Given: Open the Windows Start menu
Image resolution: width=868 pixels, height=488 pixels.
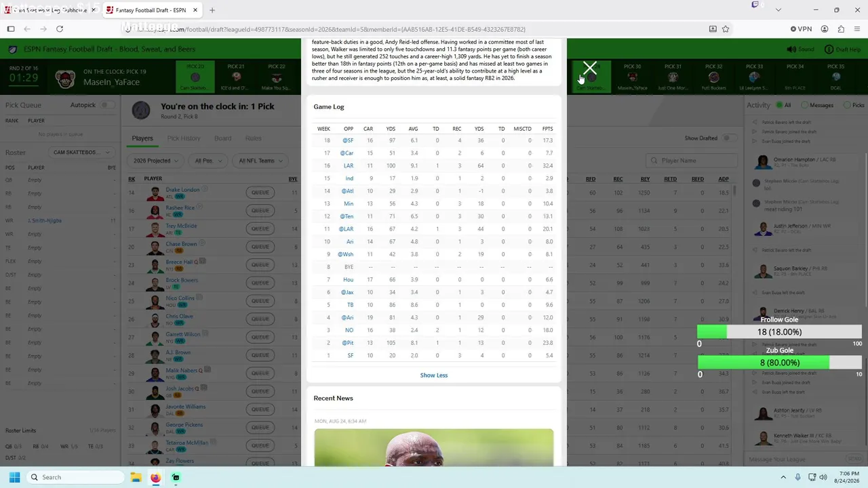Looking at the screenshot, I should 14,477.
